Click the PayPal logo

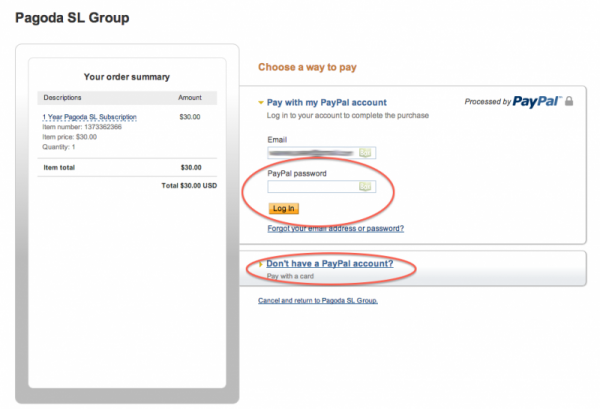pyautogui.click(x=537, y=101)
